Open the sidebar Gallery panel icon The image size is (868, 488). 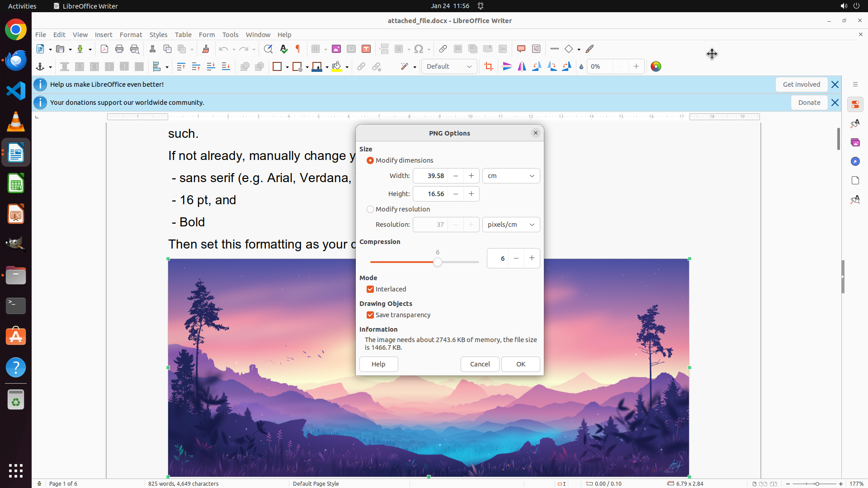pyautogui.click(x=855, y=142)
